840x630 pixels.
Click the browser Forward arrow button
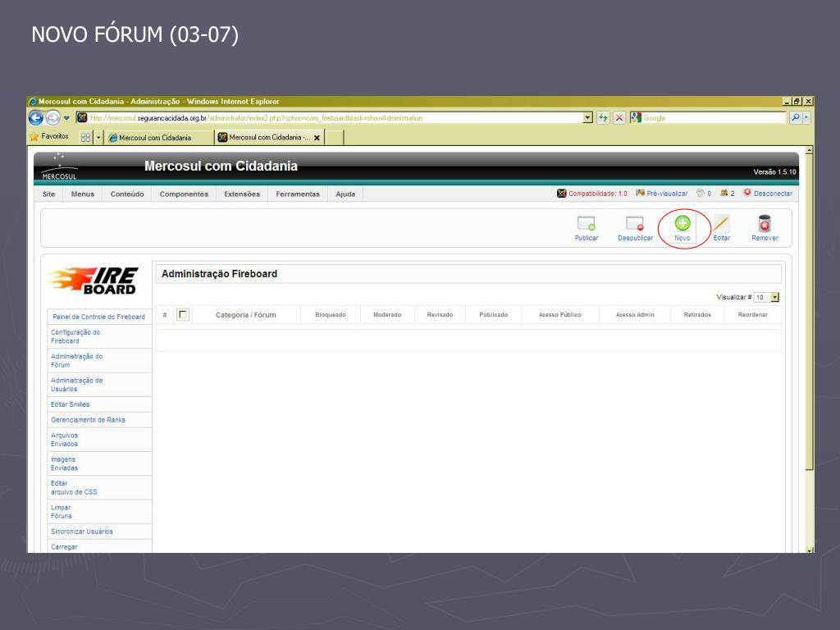(52, 118)
